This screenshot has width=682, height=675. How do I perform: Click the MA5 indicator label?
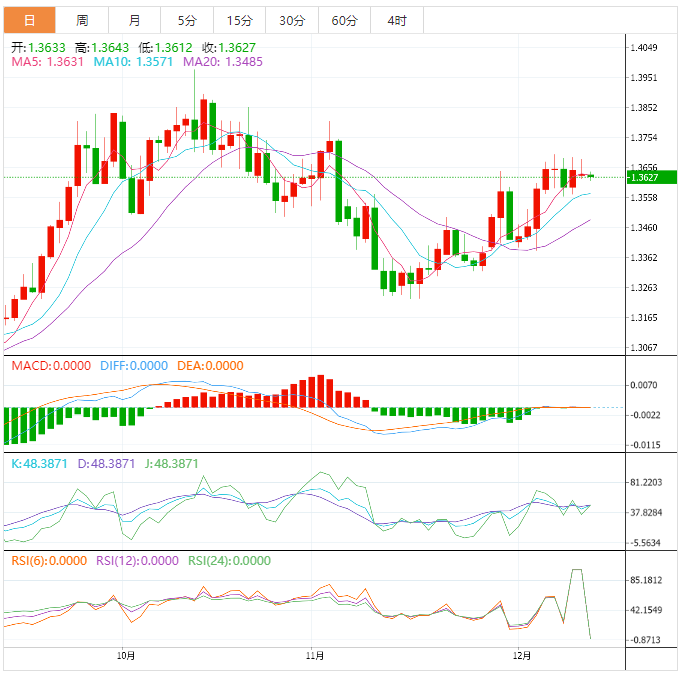coord(48,62)
